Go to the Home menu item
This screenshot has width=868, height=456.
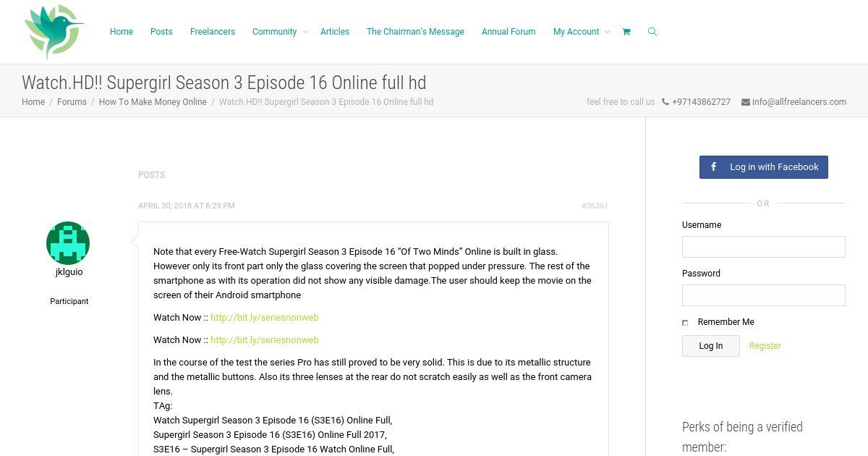[x=122, y=32]
